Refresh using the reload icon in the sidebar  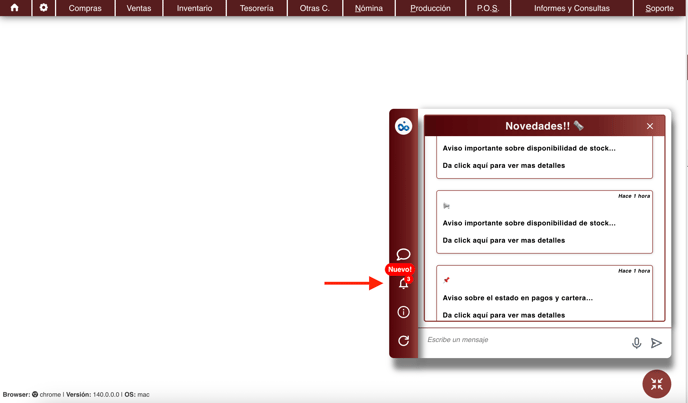(403, 341)
